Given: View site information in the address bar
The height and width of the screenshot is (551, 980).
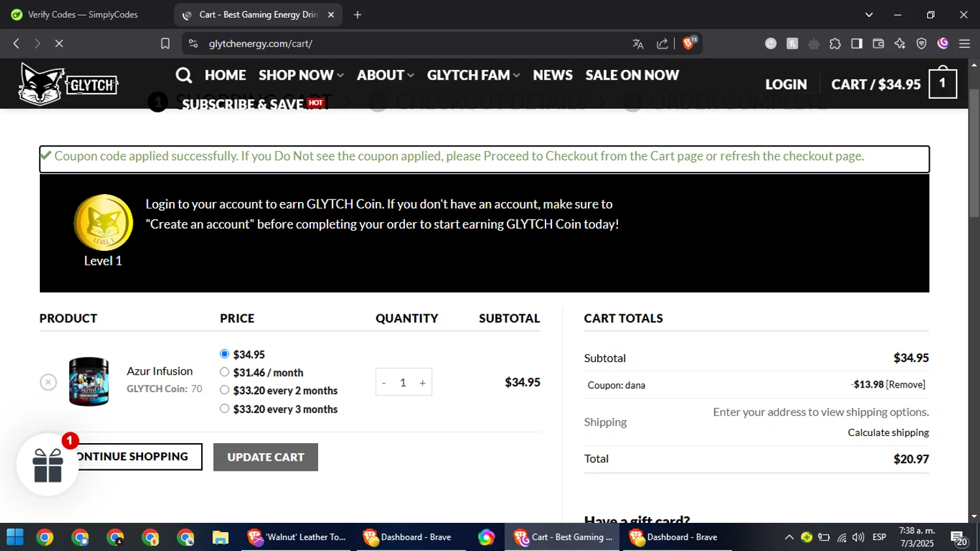Looking at the screenshot, I should point(193,44).
